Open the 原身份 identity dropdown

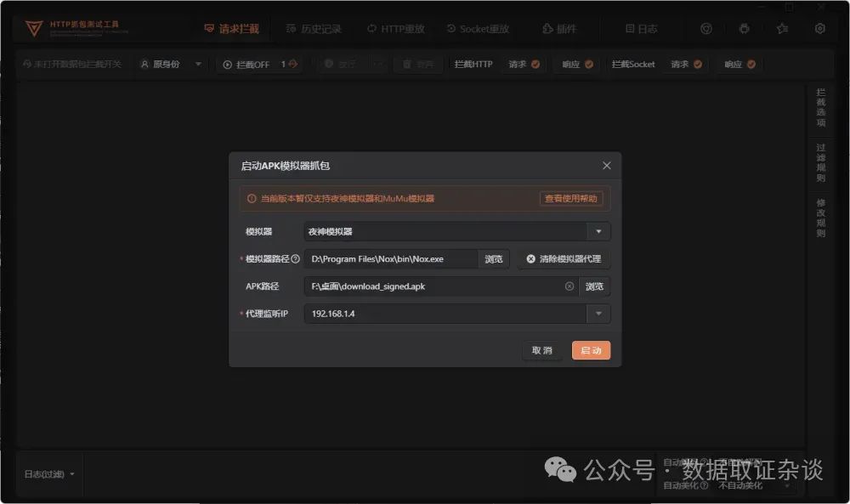click(197, 64)
